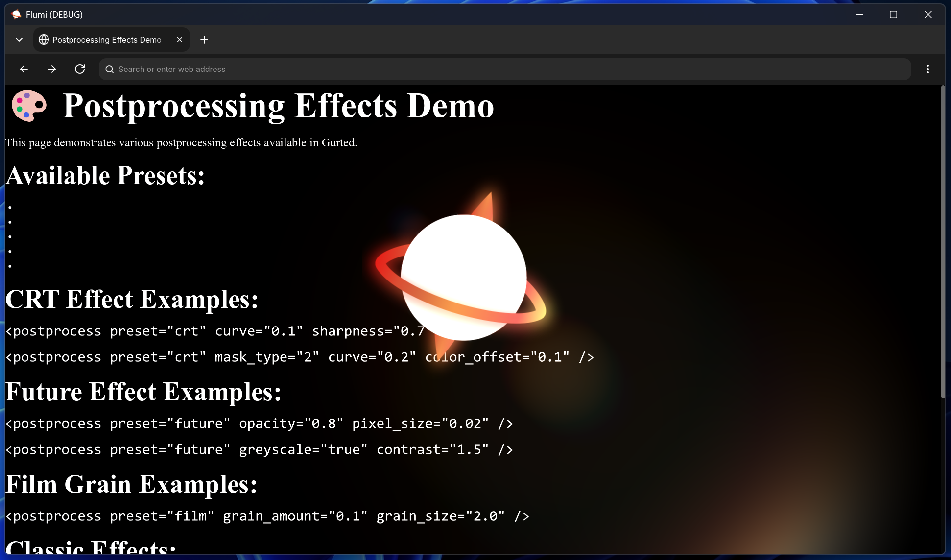Click the palette icon next to the page heading
The width and height of the screenshot is (951, 560).
[29, 105]
